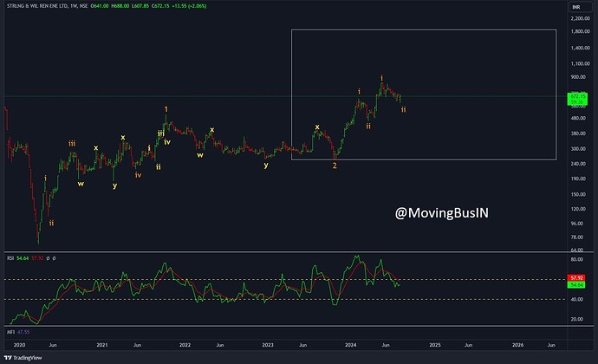Click the NSE exchange label
The width and height of the screenshot is (598, 364).
[93, 7]
